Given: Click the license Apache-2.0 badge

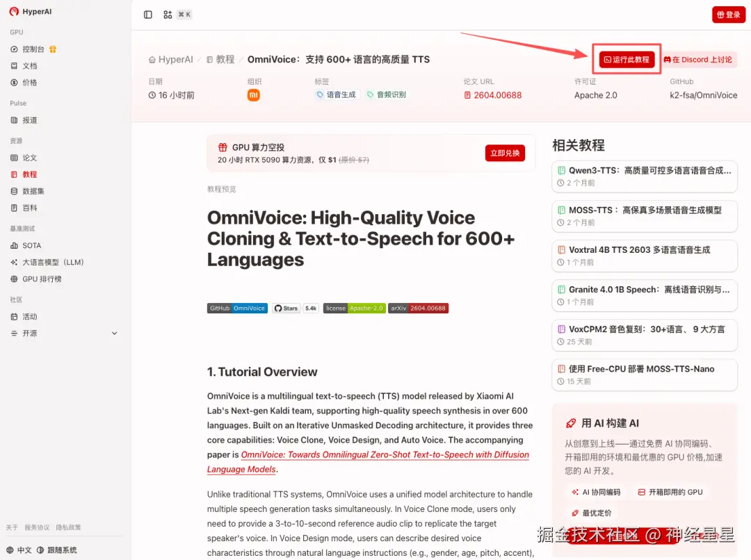Looking at the screenshot, I should (x=355, y=308).
